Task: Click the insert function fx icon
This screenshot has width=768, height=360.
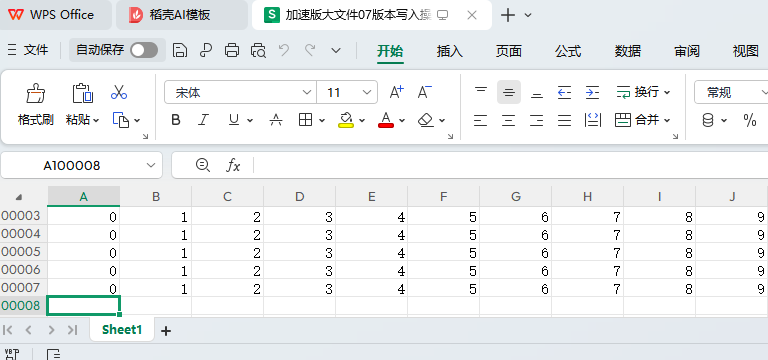Action: point(233,166)
